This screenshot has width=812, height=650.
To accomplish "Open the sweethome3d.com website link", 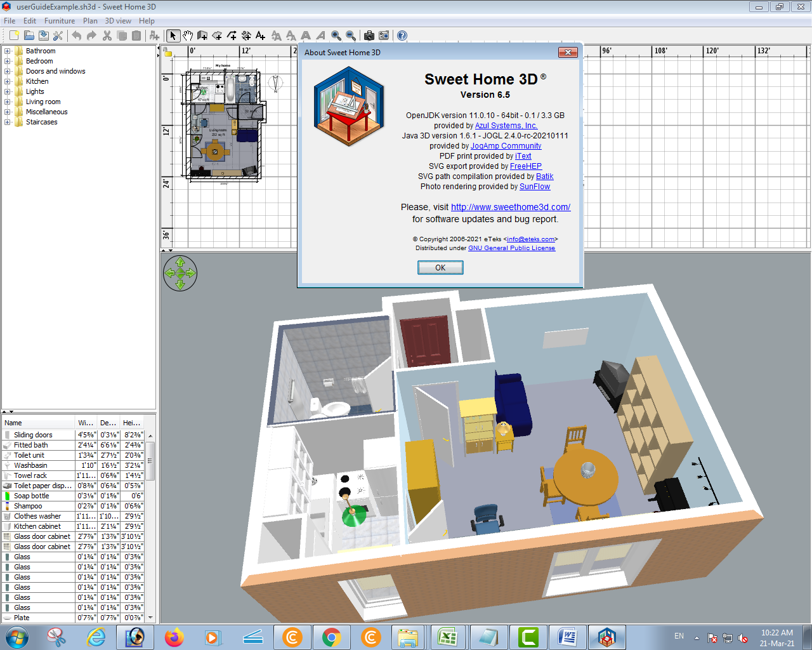I will (511, 207).
